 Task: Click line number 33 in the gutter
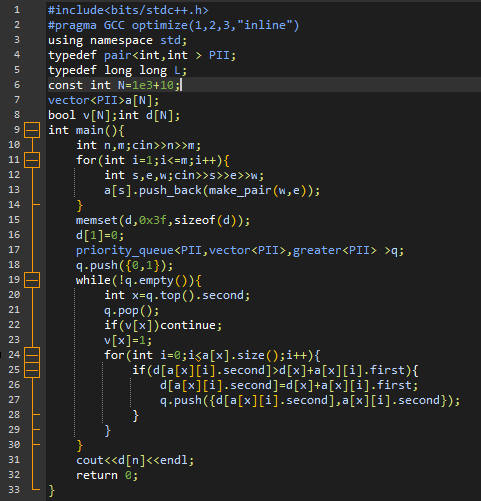tap(14, 490)
